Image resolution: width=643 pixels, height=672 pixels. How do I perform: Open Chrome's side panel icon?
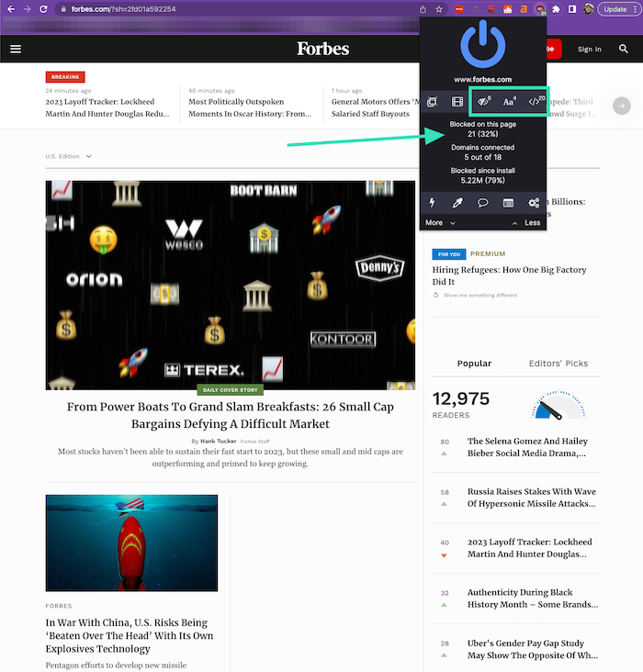coord(571,9)
